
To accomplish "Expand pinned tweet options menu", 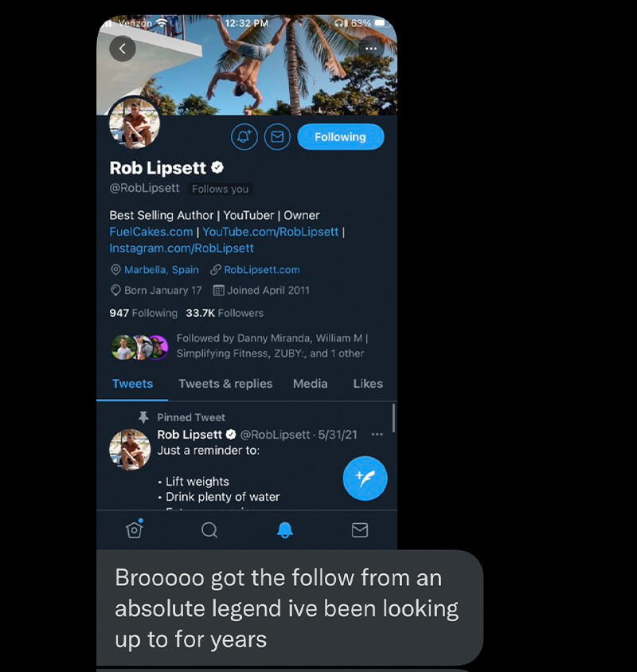I will coord(377,435).
